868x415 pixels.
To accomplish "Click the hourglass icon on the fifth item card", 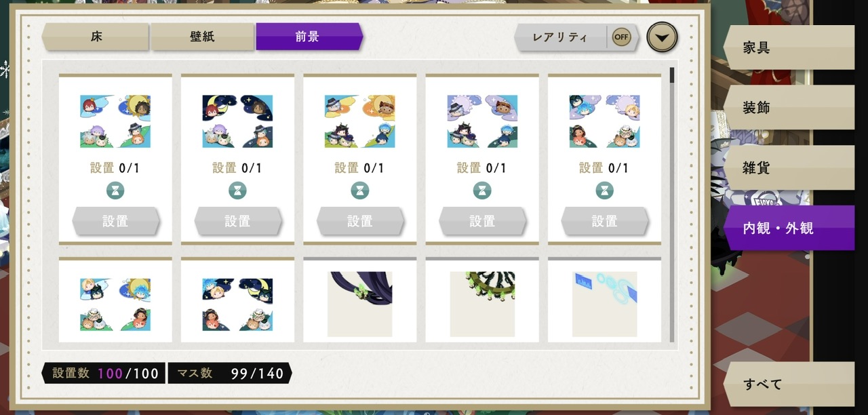I will (x=604, y=191).
